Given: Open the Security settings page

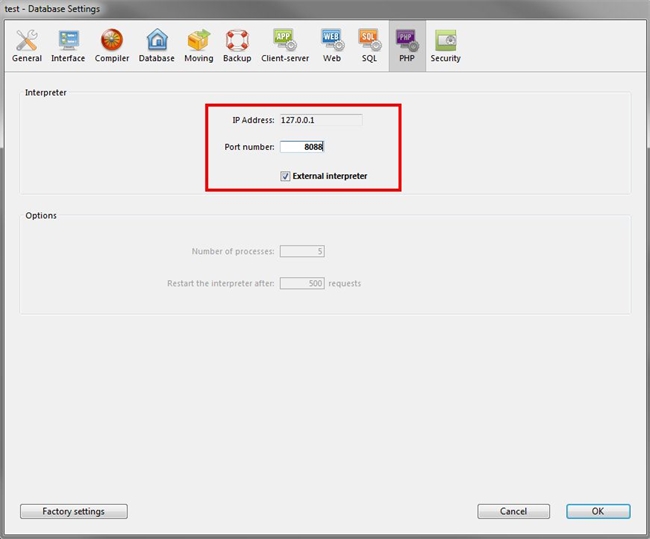Looking at the screenshot, I should pyautogui.click(x=445, y=45).
